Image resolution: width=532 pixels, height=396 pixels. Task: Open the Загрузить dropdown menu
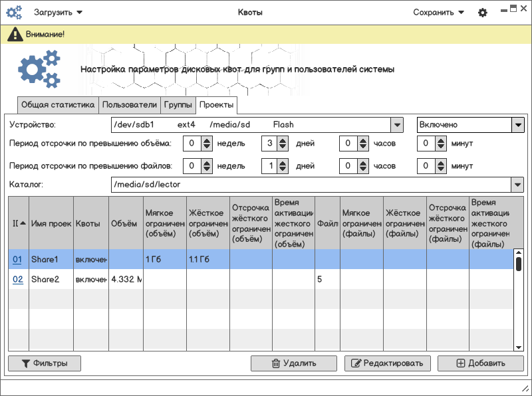coord(59,12)
